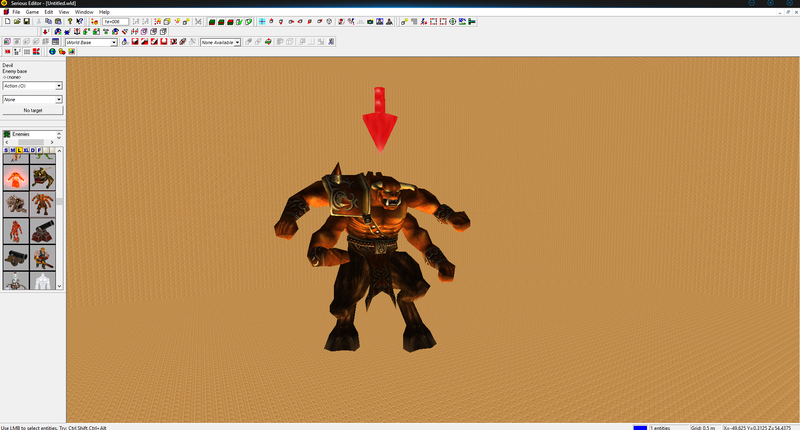Toggle the XL size filter tab
Screen dimensions: 800x430
coord(26,150)
